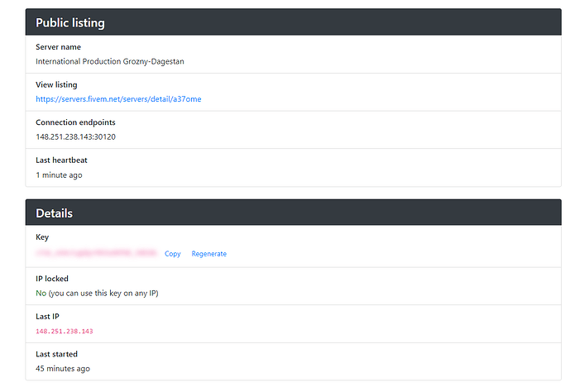Click the Server name label
The height and width of the screenshot is (392, 570).
click(58, 47)
